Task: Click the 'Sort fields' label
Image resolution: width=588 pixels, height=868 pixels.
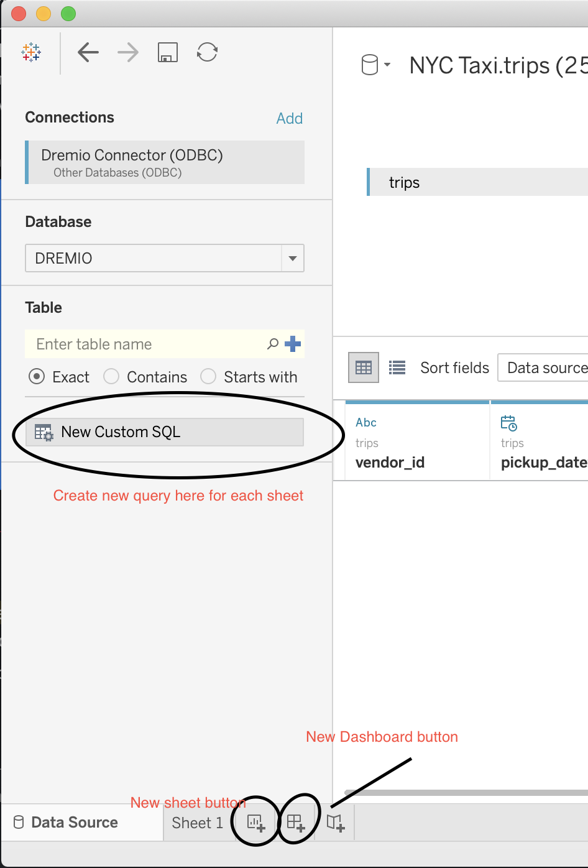Action: point(455,367)
